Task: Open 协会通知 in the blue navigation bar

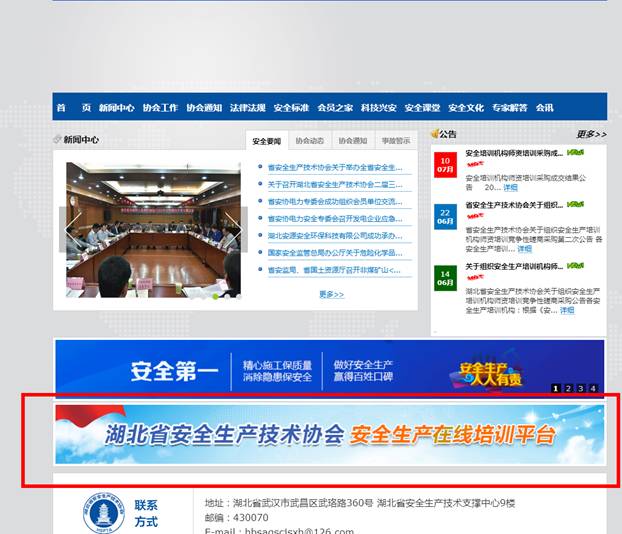Action: click(x=204, y=108)
